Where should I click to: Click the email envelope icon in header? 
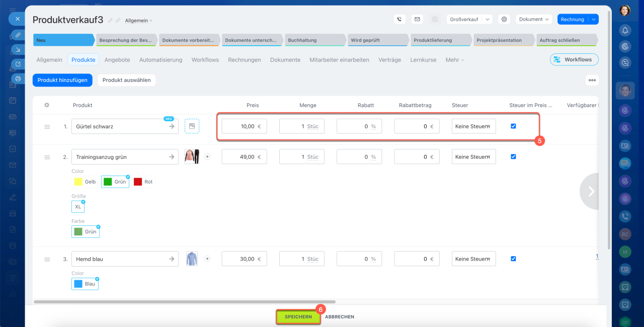[417, 19]
